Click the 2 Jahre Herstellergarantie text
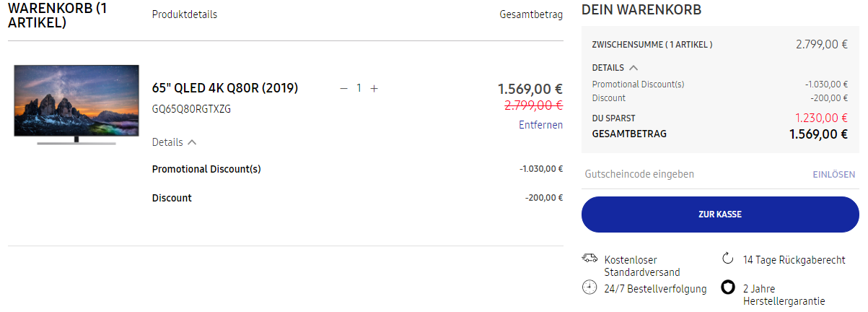This screenshot has width=868, height=312. coord(784,295)
